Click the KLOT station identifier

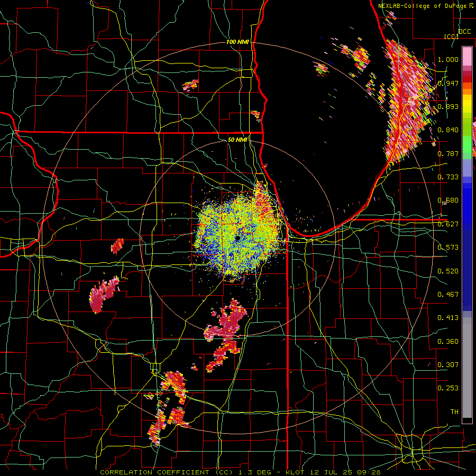click(x=295, y=472)
